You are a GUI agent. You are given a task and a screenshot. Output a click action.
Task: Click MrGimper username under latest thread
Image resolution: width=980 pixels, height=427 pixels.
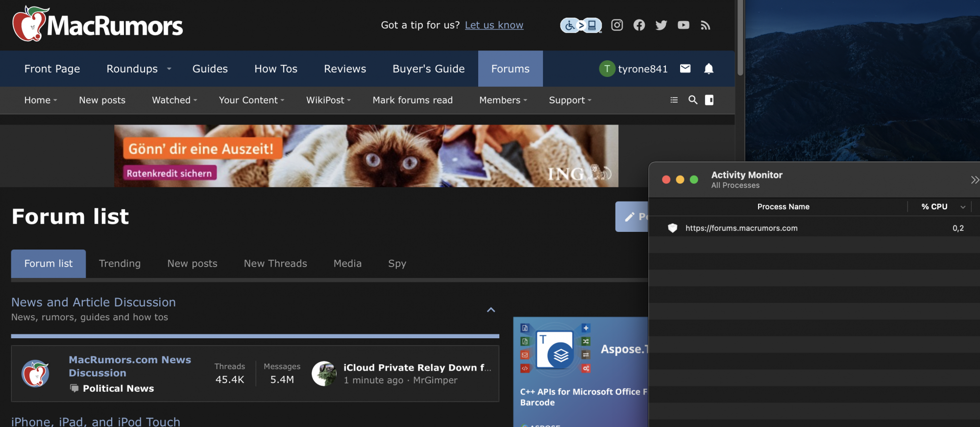coord(435,380)
